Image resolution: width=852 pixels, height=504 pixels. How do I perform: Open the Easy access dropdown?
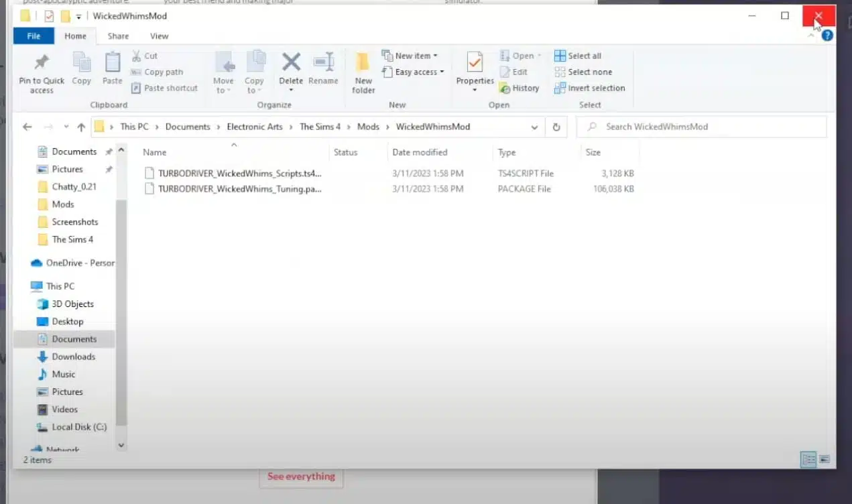tap(413, 72)
